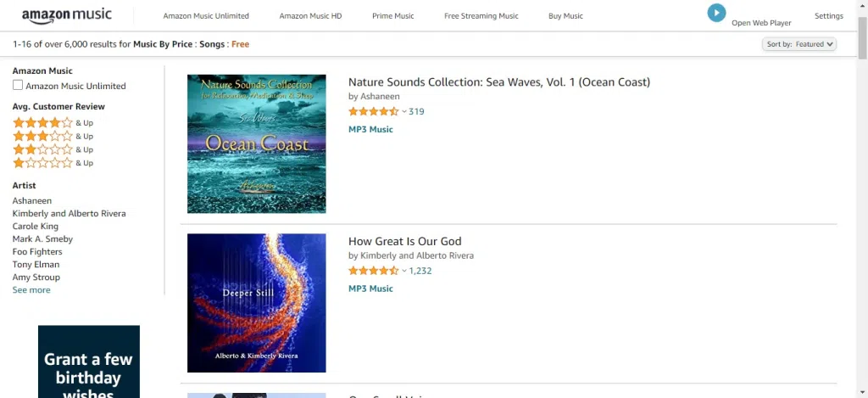Expand See more artists list
Image resolution: width=868 pixels, height=398 pixels.
point(31,290)
